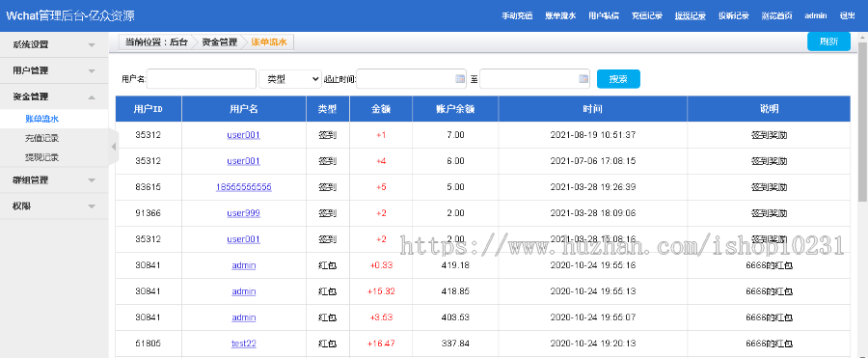Screen dimensions: 868x358
Task: Collapse the sidebar with the arrow handle
Action: click(114, 147)
